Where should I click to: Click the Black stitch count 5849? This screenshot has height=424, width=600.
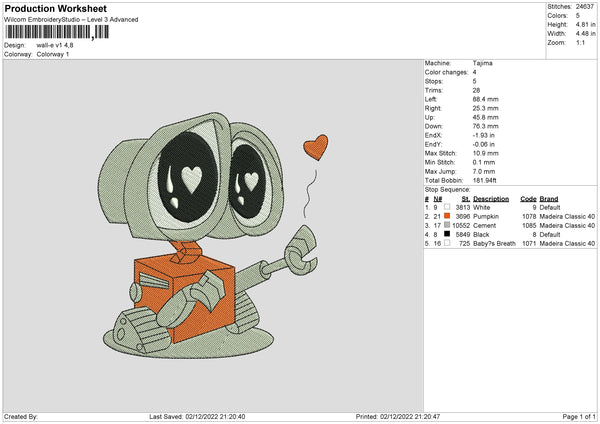(x=463, y=235)
